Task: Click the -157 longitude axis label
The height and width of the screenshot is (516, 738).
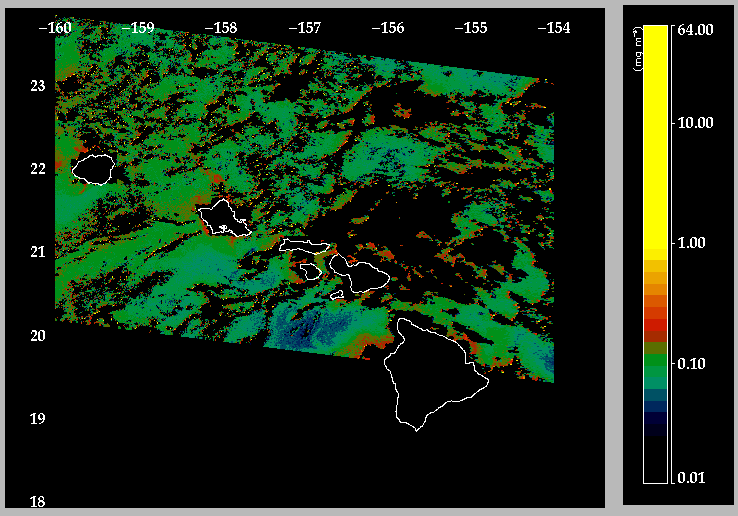Action: 305,28
